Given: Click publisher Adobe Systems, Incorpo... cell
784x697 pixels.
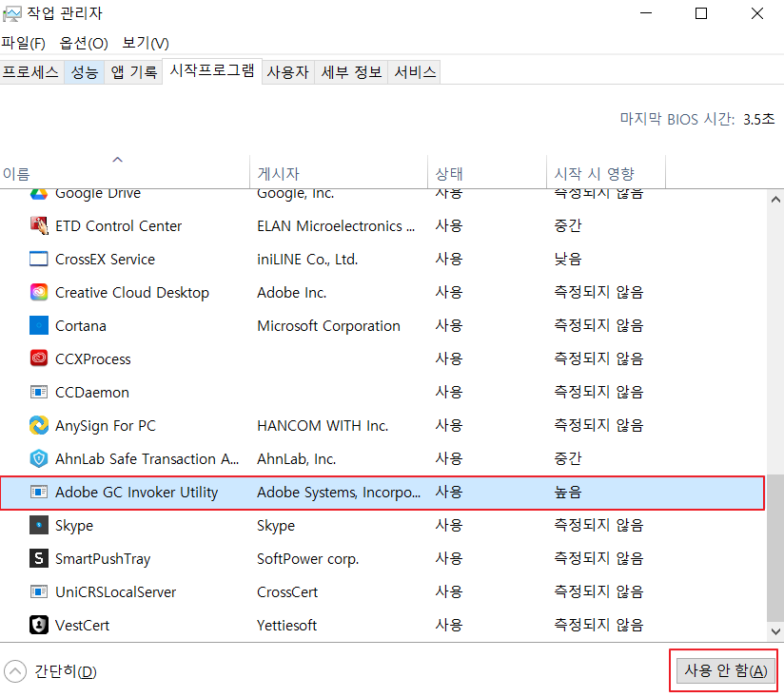Looking at the screenshot, I should (339, 493).
